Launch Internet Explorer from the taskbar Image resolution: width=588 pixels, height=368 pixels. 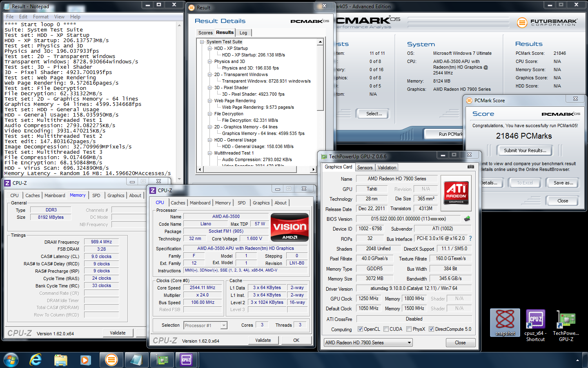[36, 360]
